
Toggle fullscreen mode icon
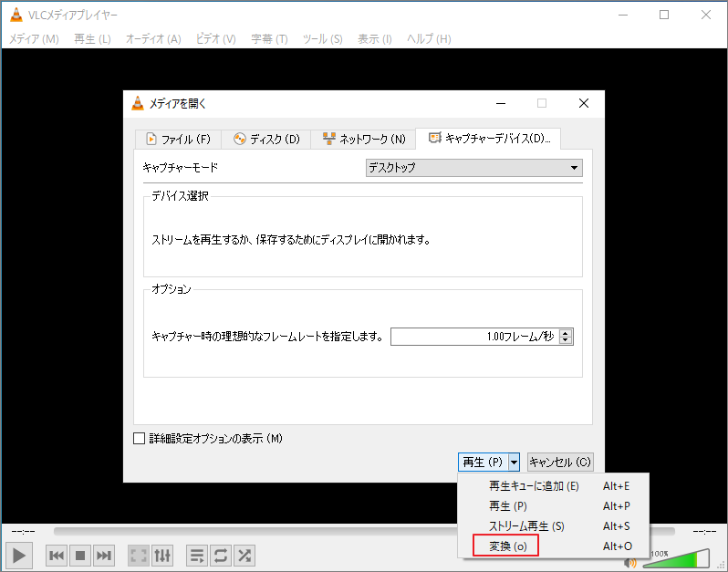click(139, 556)
